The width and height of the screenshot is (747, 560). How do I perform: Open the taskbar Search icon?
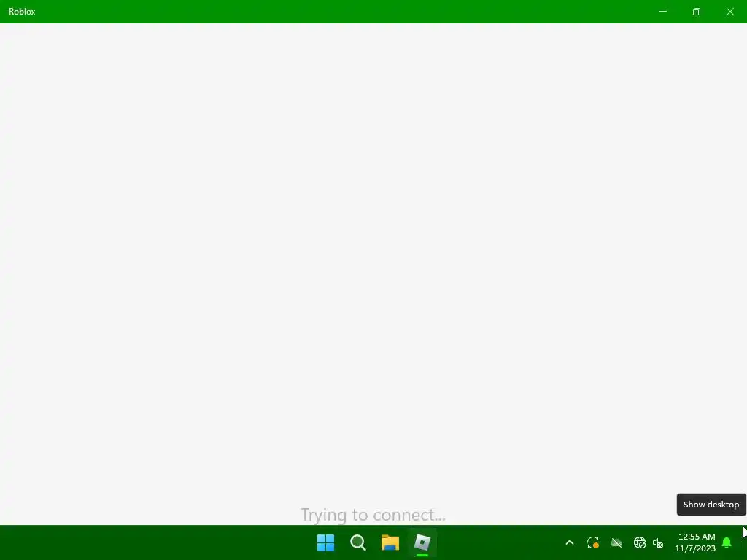(357, 542)
